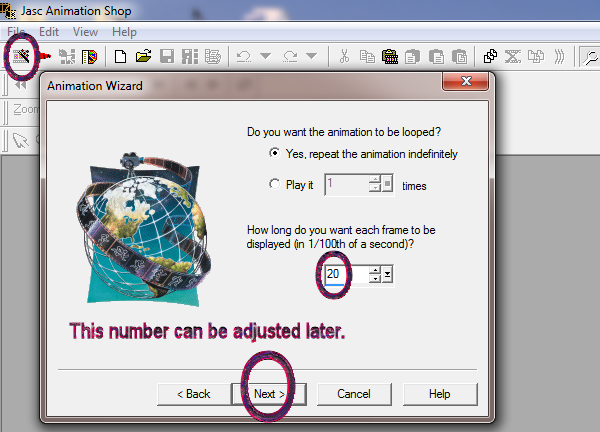Screen dimensions: 600x432
Task: Click the Undo arrow icon
Action: 244,57
